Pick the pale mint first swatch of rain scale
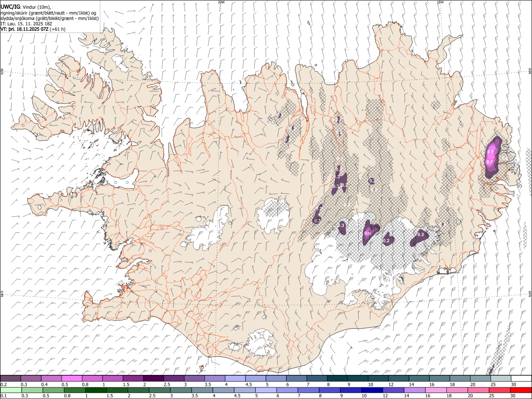The image size is (532, 399). point(11,390)
